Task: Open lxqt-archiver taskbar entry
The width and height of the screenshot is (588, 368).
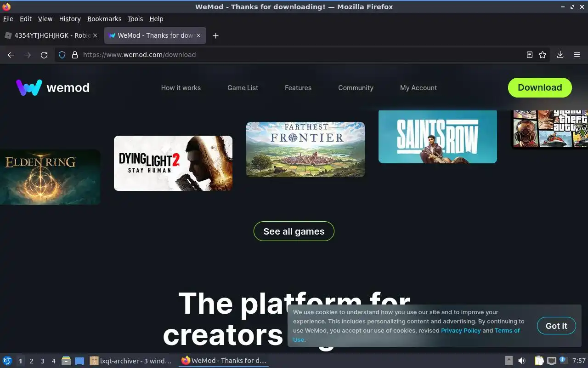Action: point(132,361)
